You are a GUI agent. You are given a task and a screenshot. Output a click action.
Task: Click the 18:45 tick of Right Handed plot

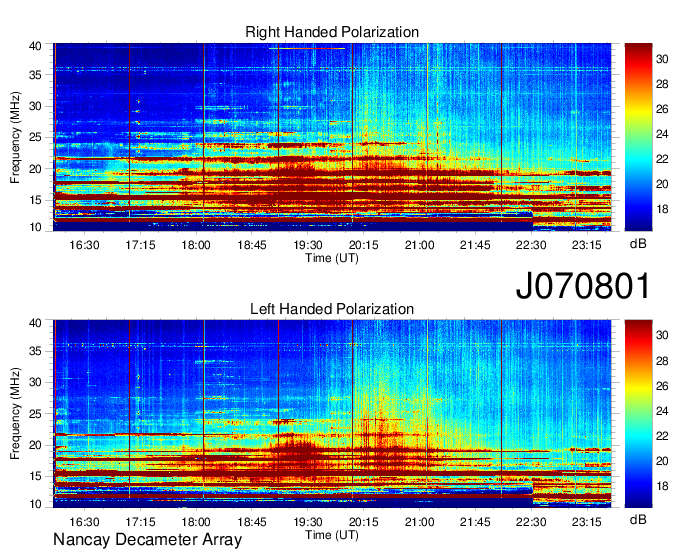[x=252, y=245]
